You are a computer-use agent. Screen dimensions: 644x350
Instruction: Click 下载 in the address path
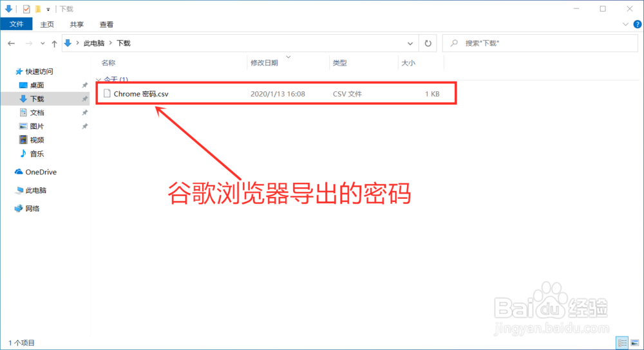point(123,43)
